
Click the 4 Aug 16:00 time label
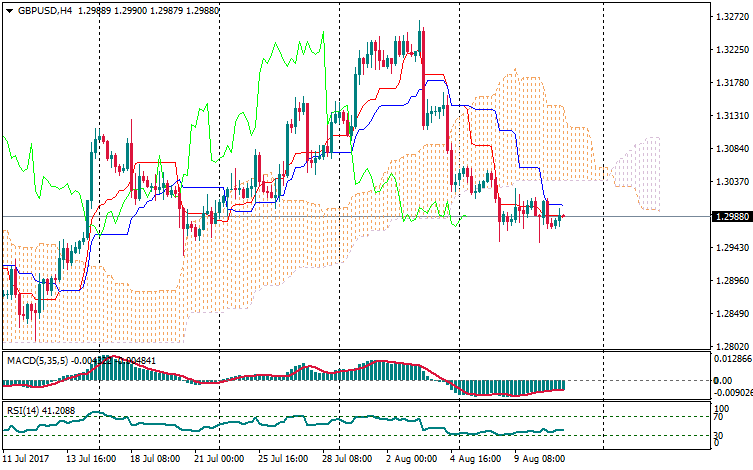pos(477,459)
